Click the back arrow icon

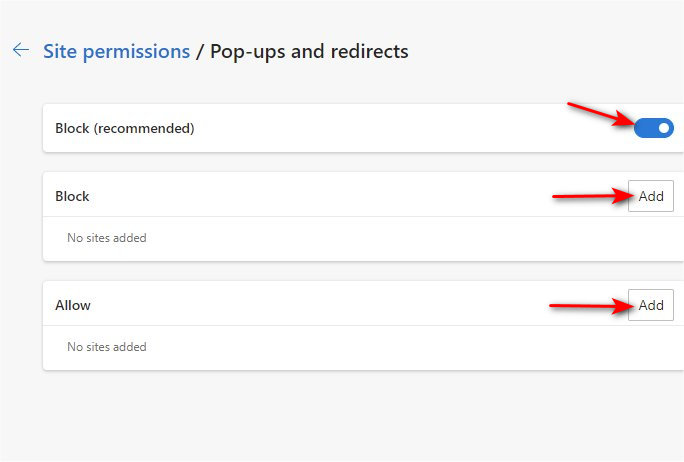20,50
